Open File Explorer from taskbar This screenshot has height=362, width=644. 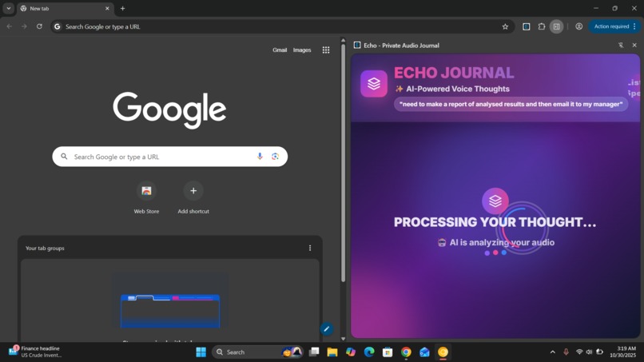click(332, 352)
